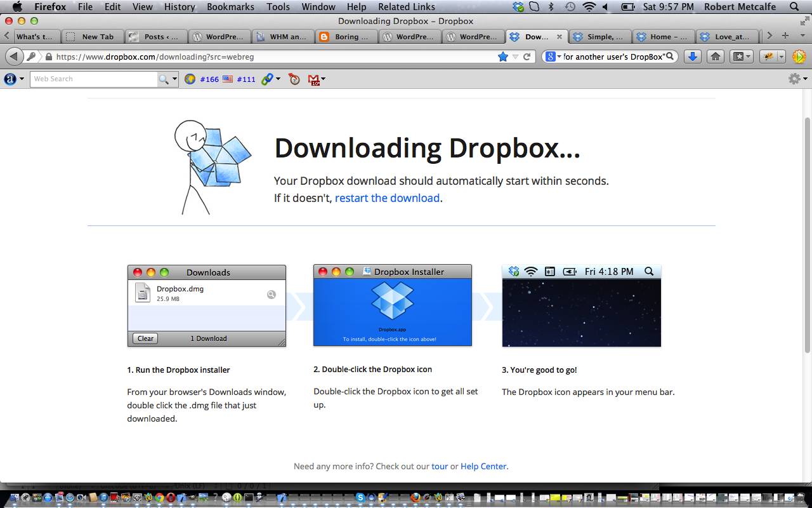Click the orange green-play add-on icon
Image resolution: width=812 pixels, height=508 pixels.
point(799,57)
